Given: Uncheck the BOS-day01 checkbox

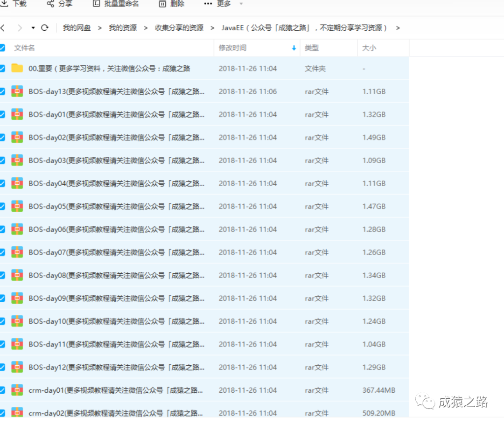Looking at the screenshot, I should (2, 114).
